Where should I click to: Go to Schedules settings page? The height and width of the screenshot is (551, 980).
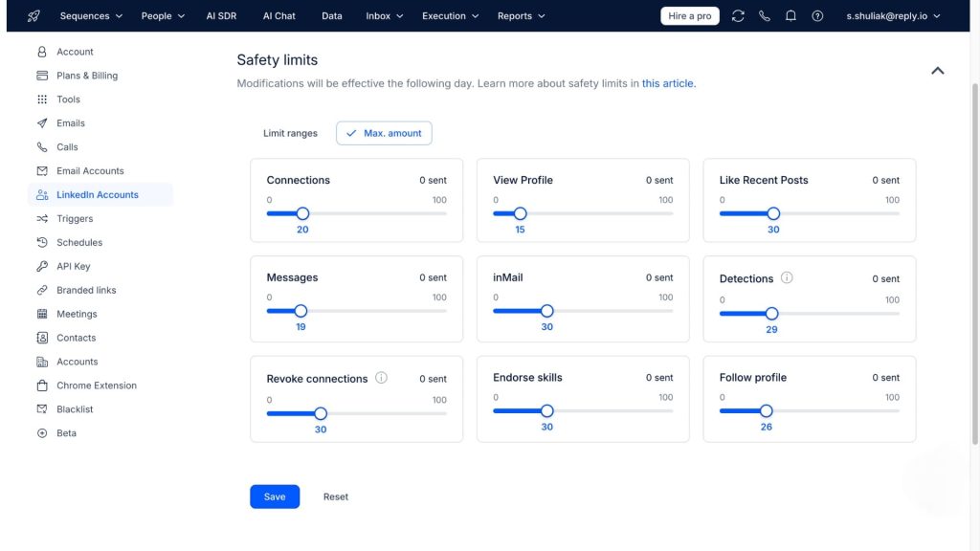tap(79, 242)
